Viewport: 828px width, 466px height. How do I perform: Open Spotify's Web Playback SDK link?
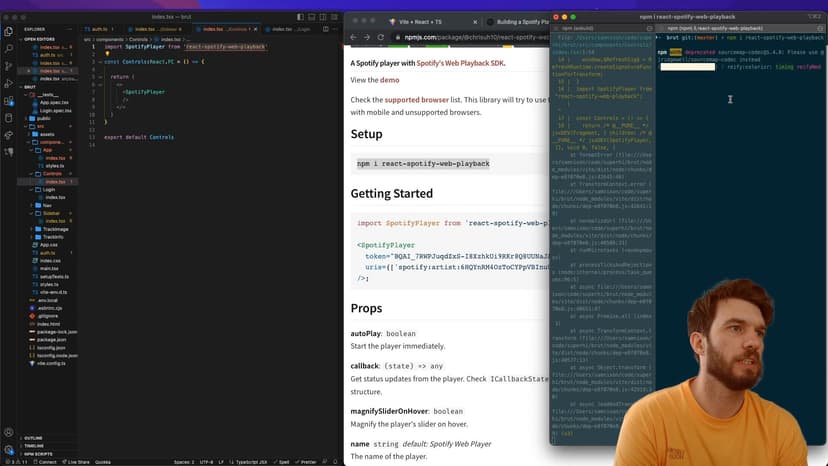[460, 63]
